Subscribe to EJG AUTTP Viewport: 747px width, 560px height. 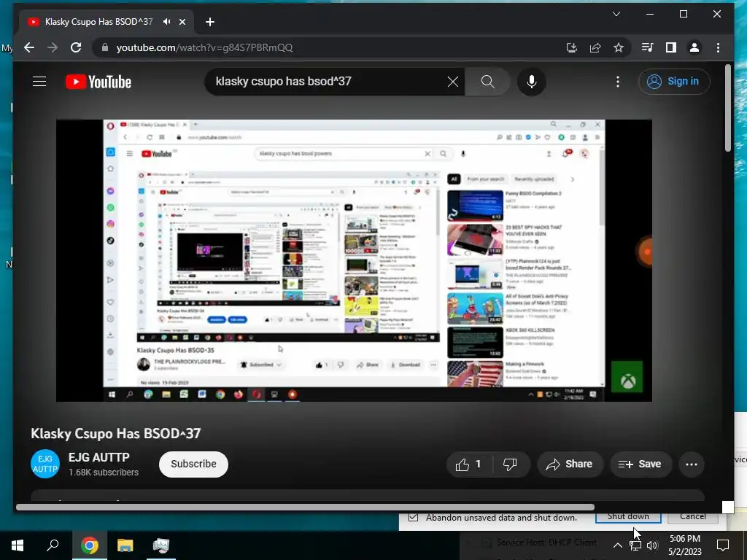[x=193, y=464]
